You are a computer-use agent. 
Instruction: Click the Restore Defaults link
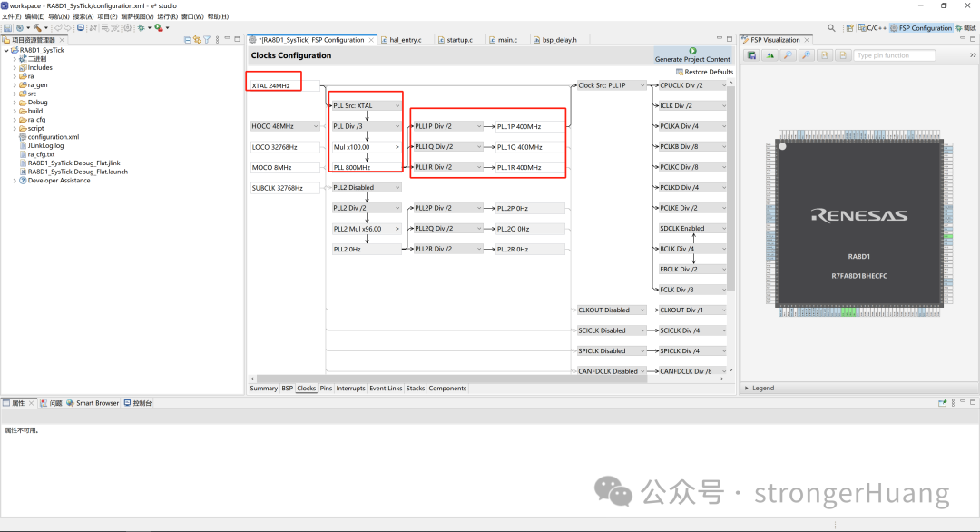[704, 72]
